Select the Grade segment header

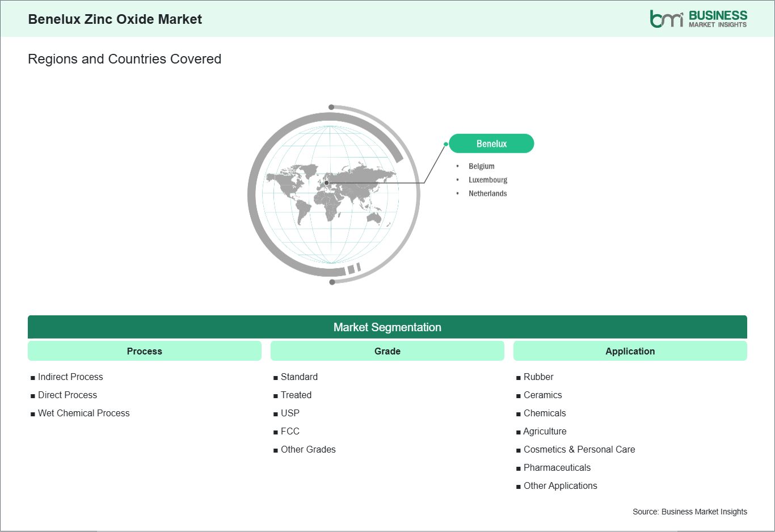(x=387, y=351)
